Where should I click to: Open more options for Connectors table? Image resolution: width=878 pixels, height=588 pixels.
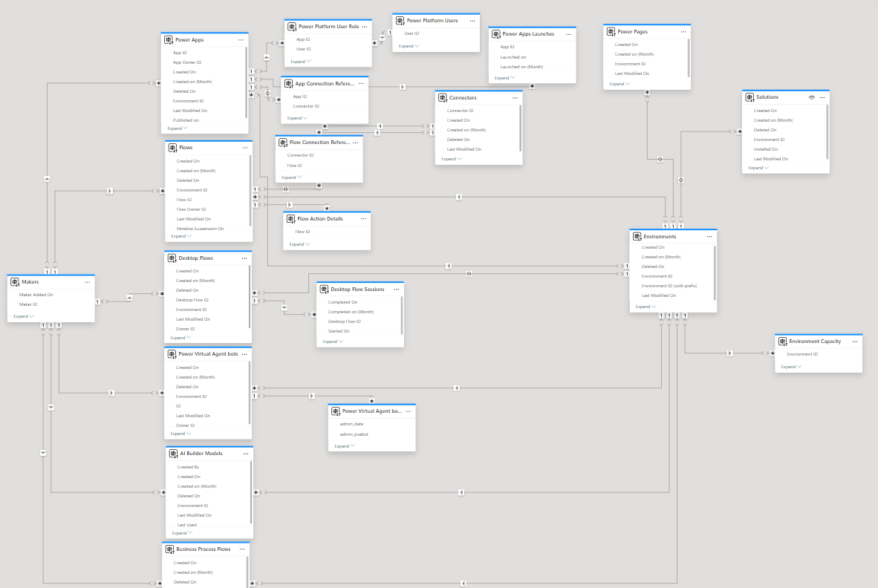pyautogui.click(x=516, y=98)
